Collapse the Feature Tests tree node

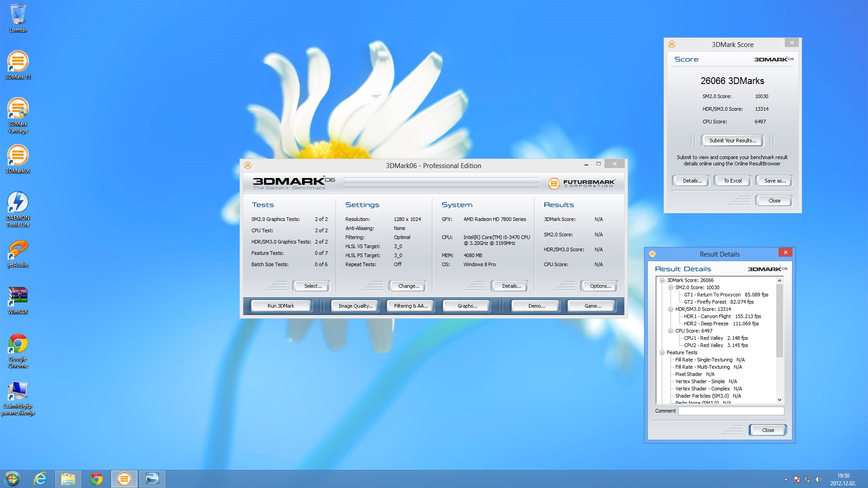tap(662, 352)
